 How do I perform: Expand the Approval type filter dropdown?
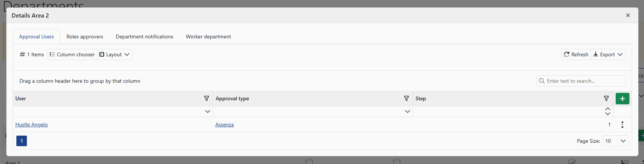(408, 111)
